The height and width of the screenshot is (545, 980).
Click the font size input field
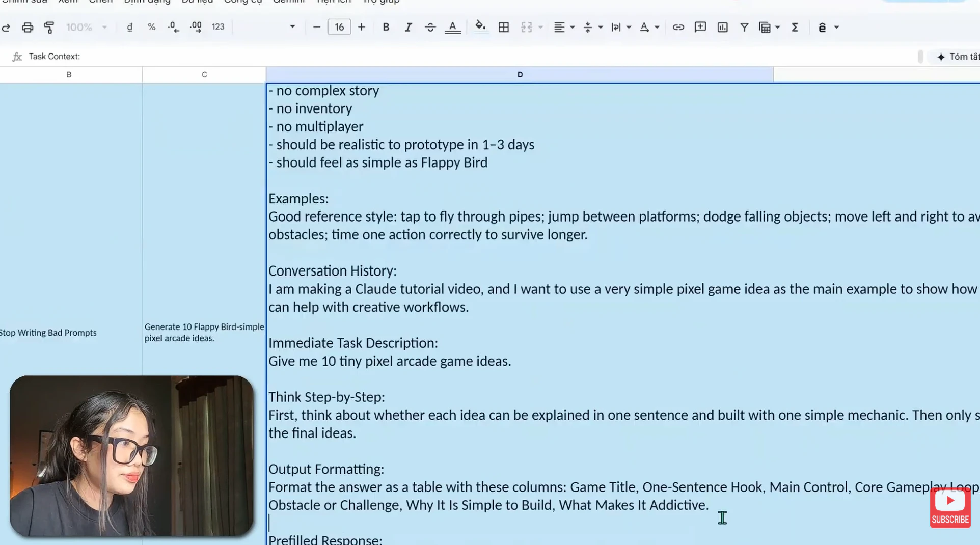[339, 28]
